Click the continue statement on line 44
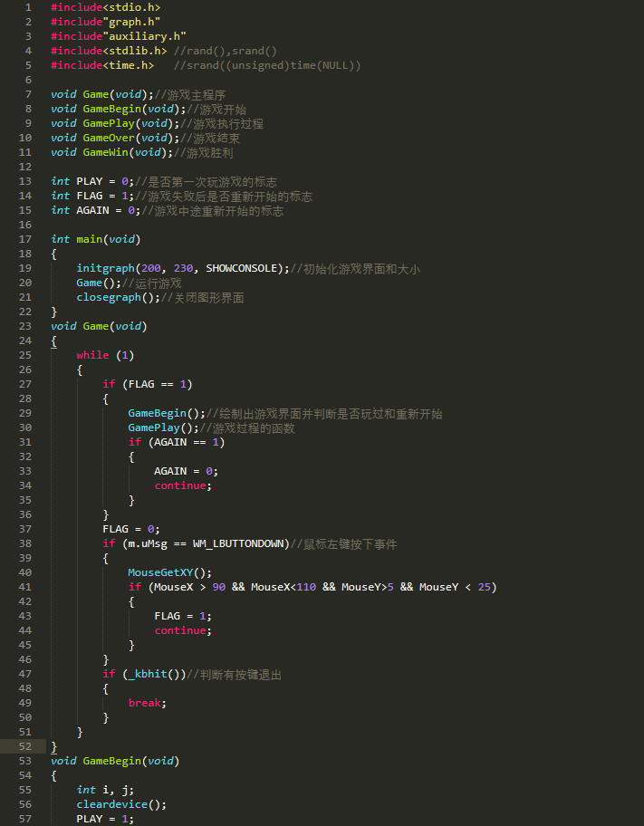 pos(183,630)
